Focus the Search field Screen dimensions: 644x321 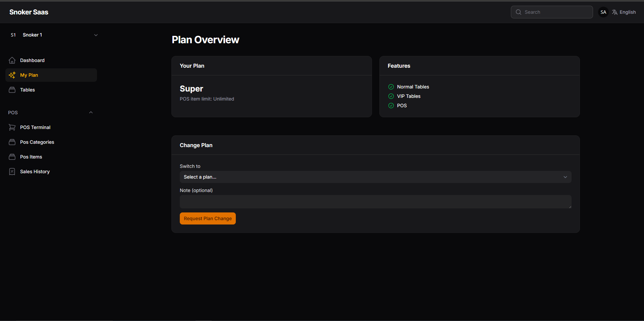point(552,12)
